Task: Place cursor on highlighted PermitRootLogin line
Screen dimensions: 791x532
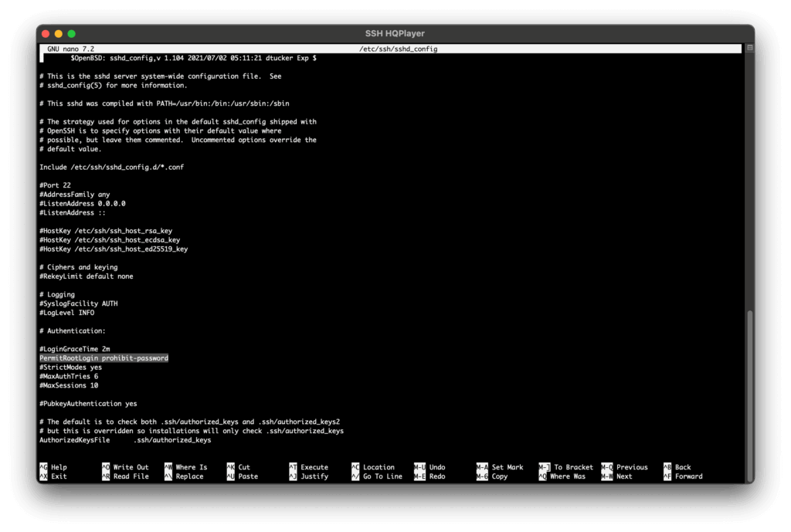Action: point(104,358)
